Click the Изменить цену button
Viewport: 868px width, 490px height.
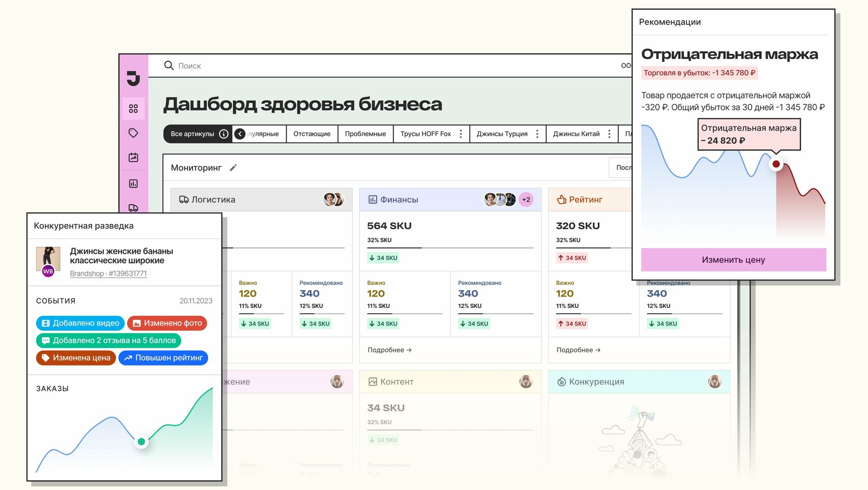point(734,260)
